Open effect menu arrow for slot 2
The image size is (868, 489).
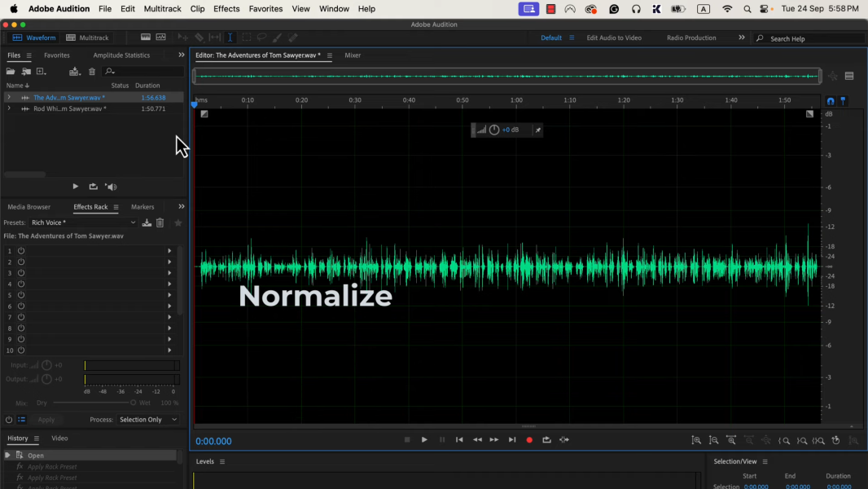[x=170, y=262]
